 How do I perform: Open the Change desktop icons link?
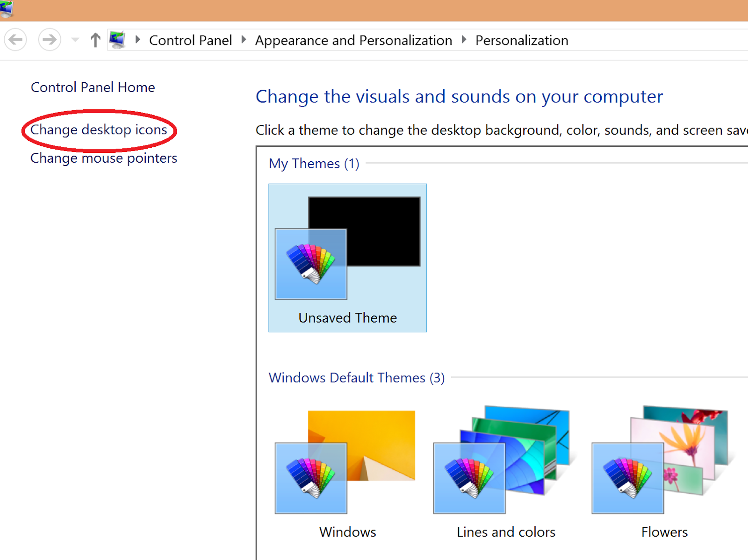pos(99,129)
